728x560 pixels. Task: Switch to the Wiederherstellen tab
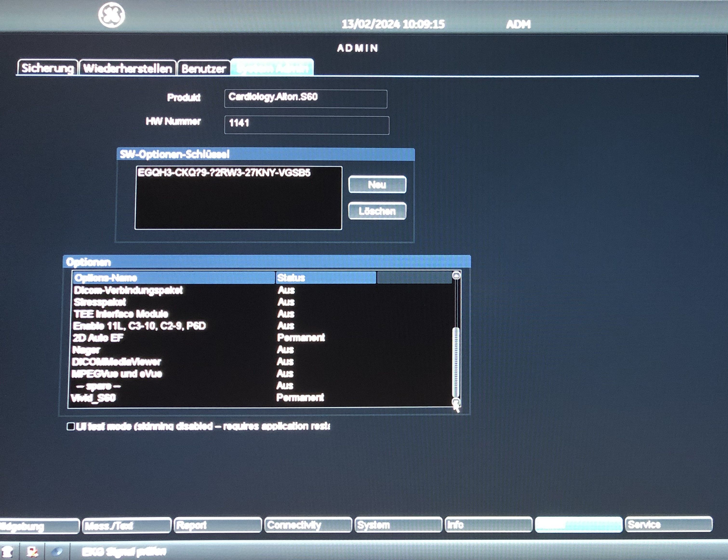tap(128, 69)
